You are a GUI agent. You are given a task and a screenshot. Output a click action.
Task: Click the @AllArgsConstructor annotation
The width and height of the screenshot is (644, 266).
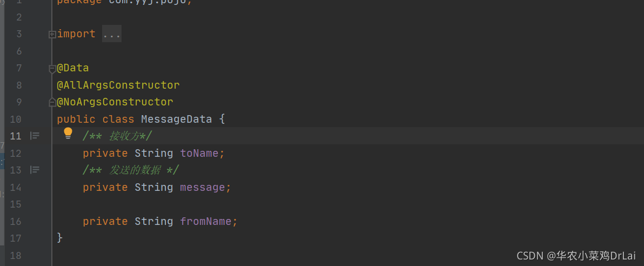pos(118,85)
